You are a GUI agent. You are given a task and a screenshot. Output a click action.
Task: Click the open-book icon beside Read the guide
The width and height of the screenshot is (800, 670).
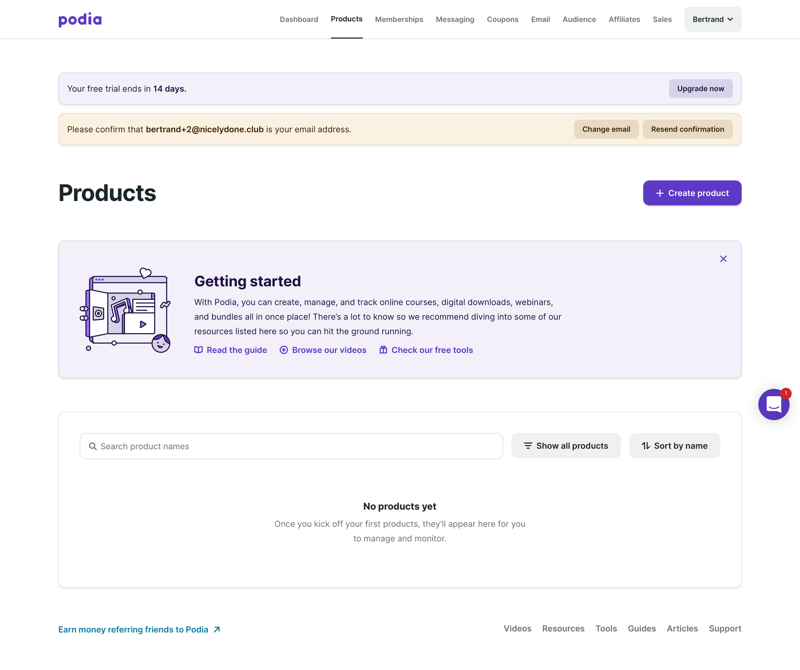[x=198, y=350]
